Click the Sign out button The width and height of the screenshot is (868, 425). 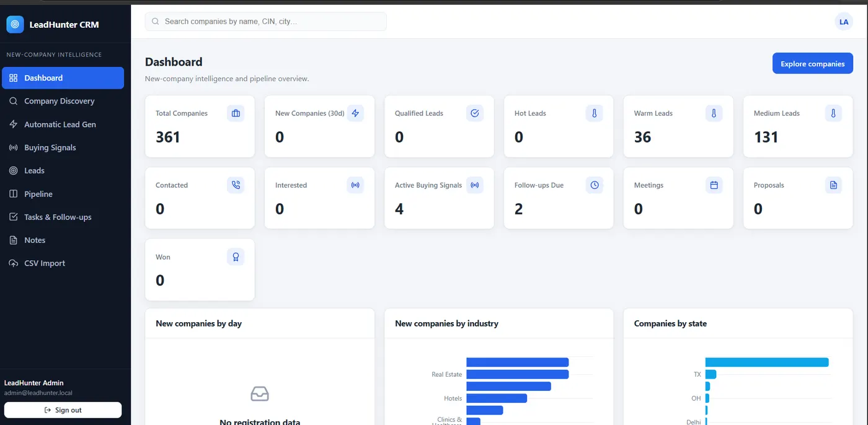63,410
